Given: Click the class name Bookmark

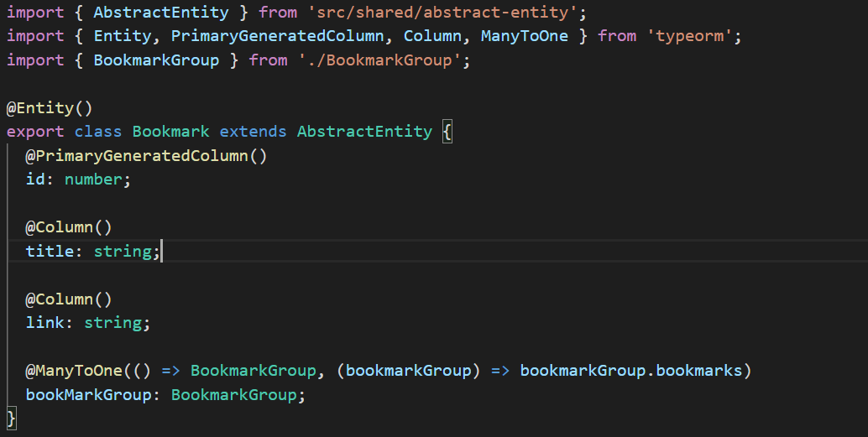Looking at the screenshot, I should (171, 132).
